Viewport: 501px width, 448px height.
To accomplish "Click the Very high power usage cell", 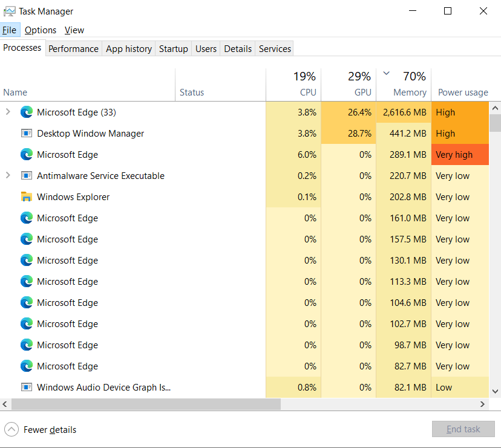I will pyautogui.click(x=460, y=155).
